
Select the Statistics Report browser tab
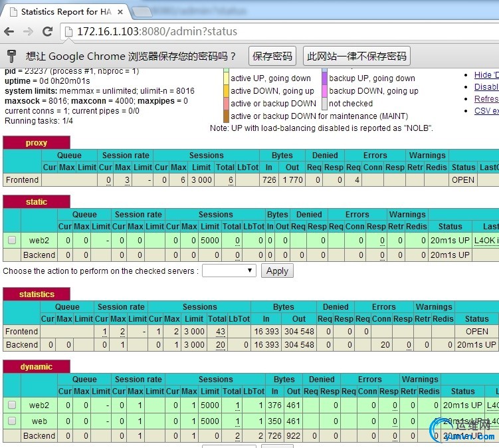point(63,11)
